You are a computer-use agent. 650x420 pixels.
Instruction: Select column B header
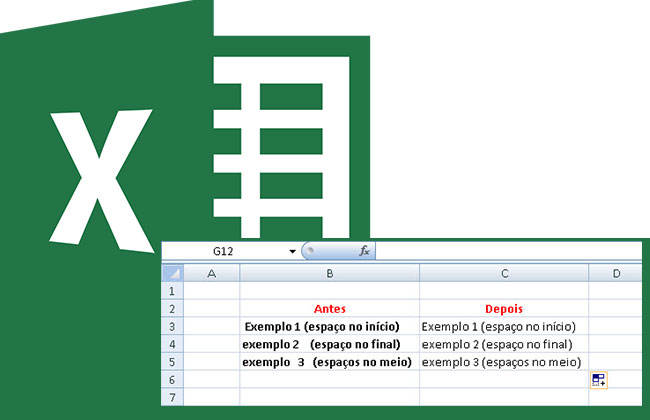[x=330, y=273]
